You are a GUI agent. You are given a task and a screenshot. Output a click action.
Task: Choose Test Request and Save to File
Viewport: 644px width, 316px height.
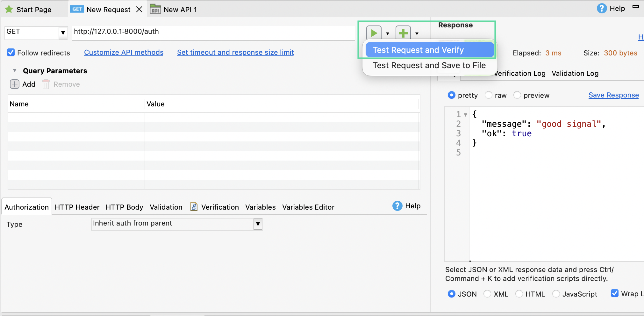429,65
